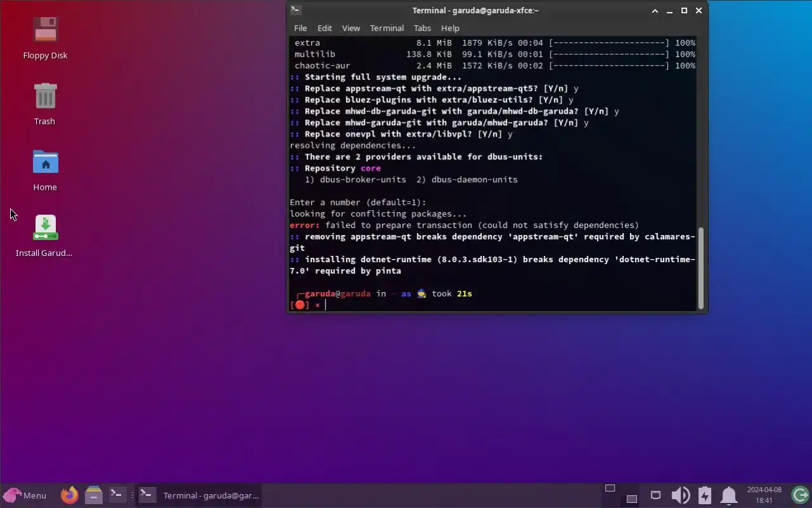
Task: Open the Terminal menu in menu bar
Action: point(386,28)
